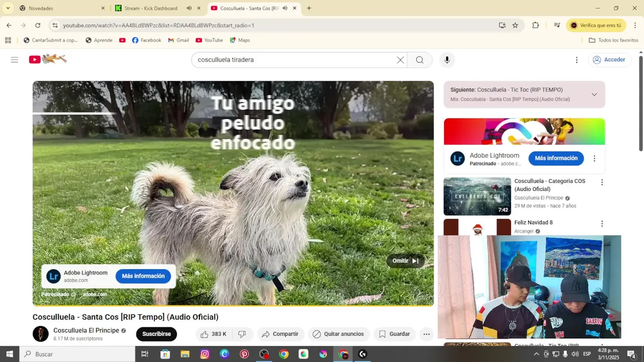Open media controls icon in toolbar
The width and height of the screenshot is (644, 362).
point(557,25)
